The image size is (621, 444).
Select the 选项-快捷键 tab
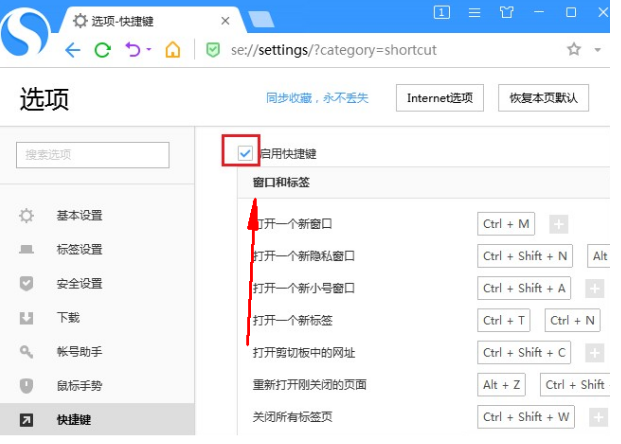point(152,21)
